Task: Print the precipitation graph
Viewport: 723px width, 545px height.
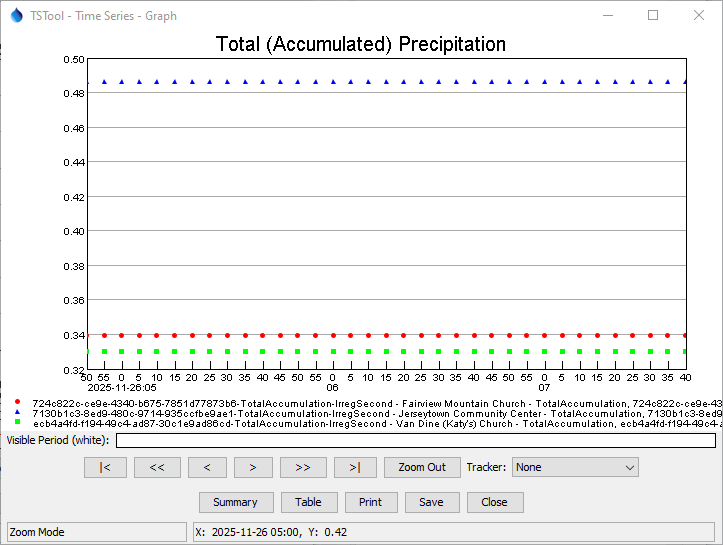Action: (x=370, y=502)
